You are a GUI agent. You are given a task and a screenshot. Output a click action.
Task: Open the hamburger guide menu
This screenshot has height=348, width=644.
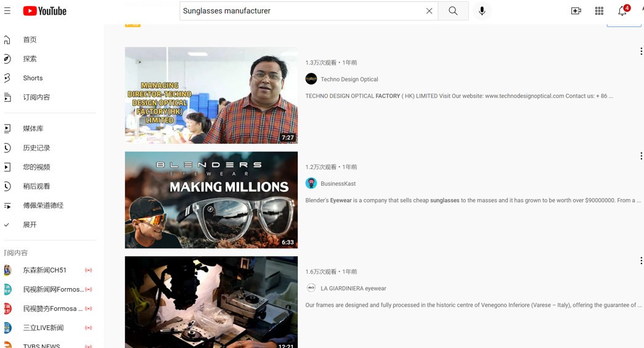click(7, 11)
